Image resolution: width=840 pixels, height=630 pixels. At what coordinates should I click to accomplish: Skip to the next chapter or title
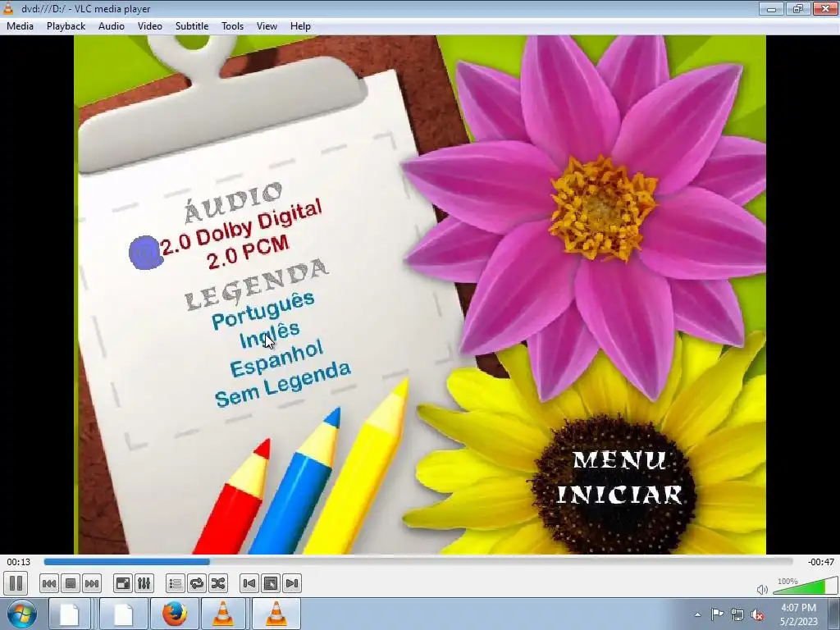pyautogui.click(x=92, y=583)
